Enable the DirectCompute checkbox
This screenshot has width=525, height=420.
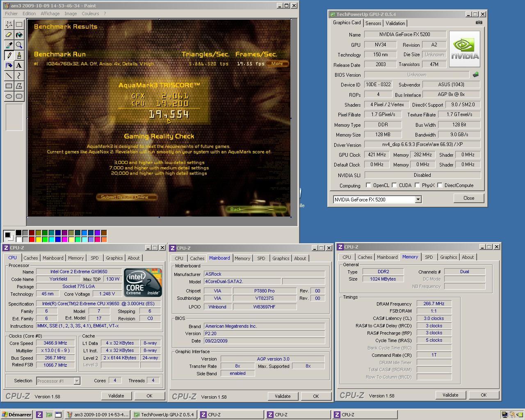tap(440, 185)
